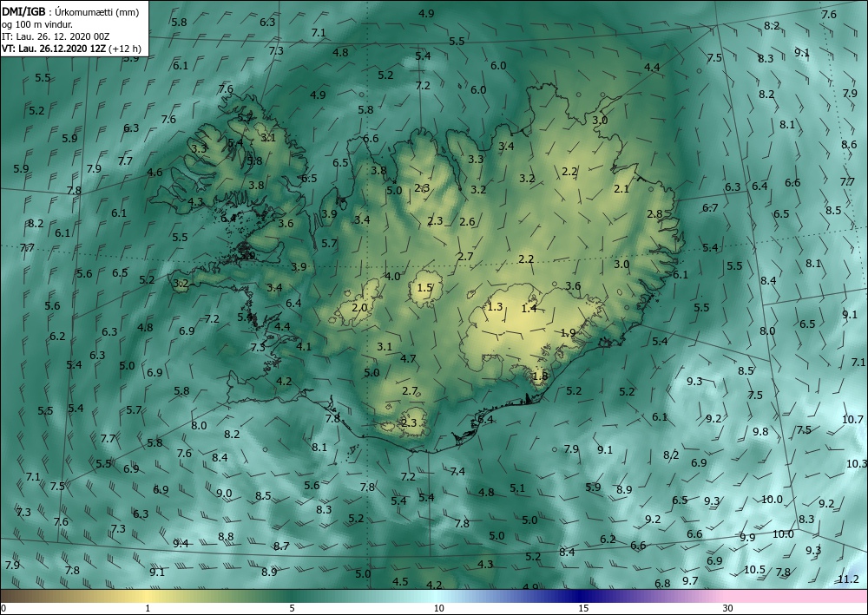Click the 9.9 value on the map

[x=747, y=538]
